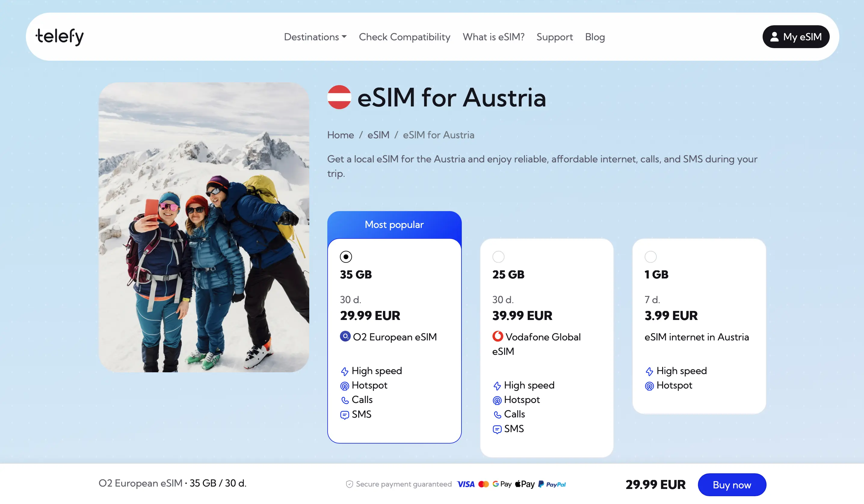
Task: Click the Mastercard payment icon
Action: (484, 484)
